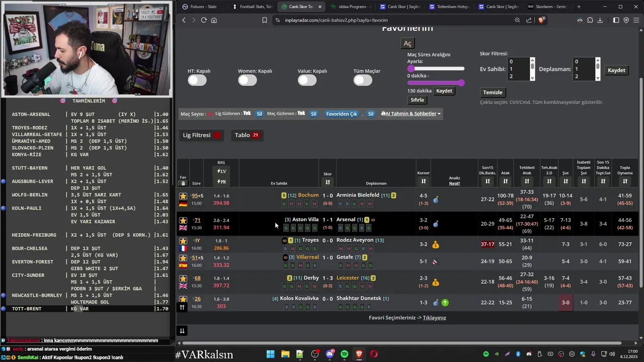Open File Explorer from taskbar
This screenshot has width=644, height=362.
285,354
